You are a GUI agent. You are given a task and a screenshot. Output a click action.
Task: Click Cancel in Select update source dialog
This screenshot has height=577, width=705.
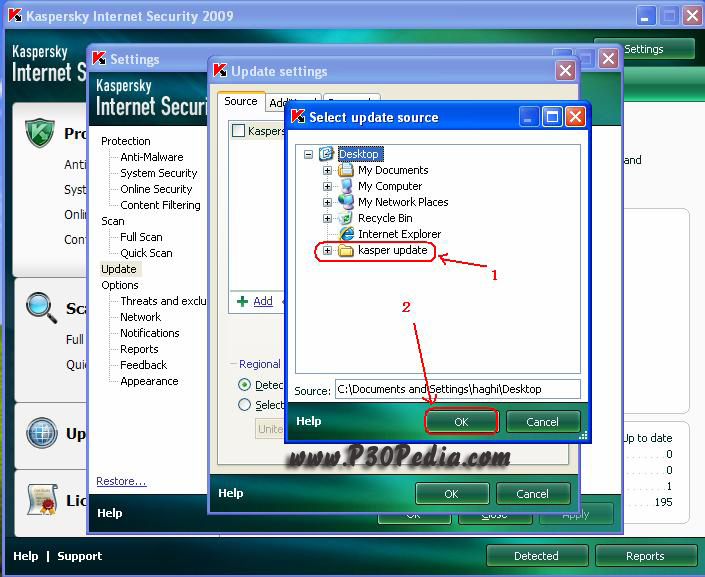pyautogui.click(x=543, y=422)
